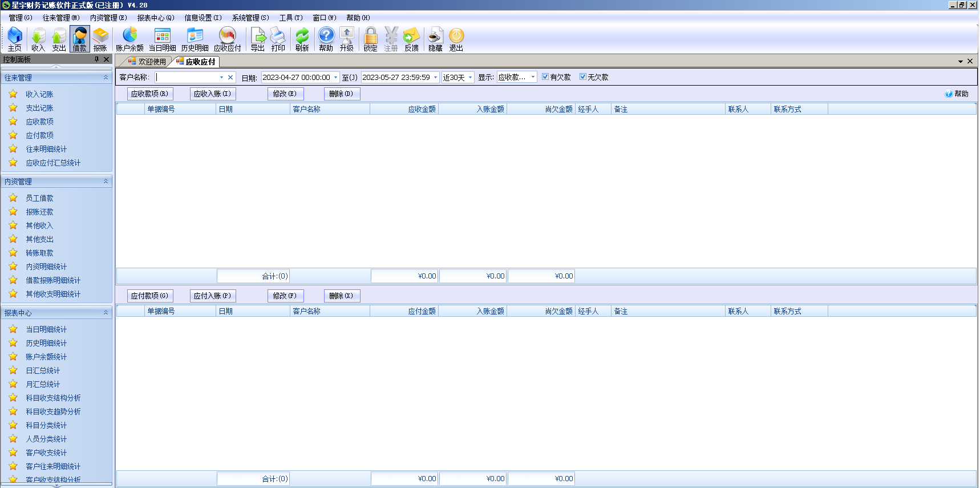The image size is (980, 488).
Task: Open the 客户名称 dropdown arrow
Action: (221, 77)
